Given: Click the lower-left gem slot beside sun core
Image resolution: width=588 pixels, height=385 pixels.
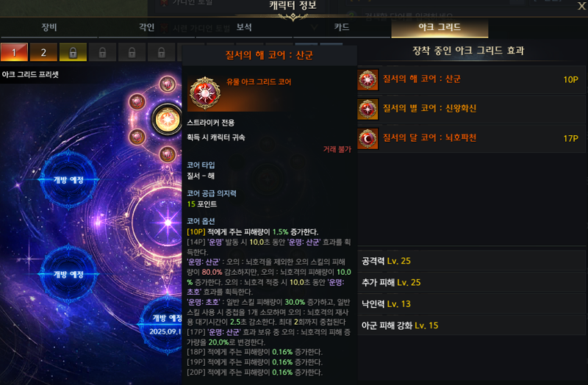Looking at the screenshot, I should 137,137.
